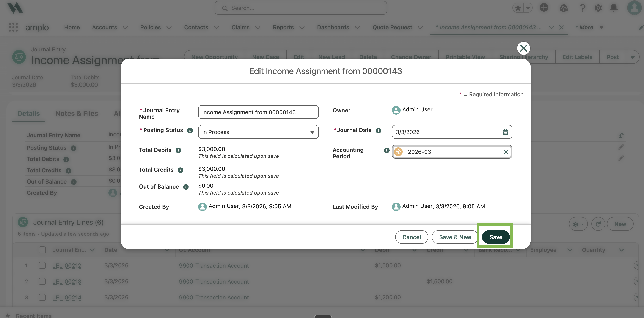Cancel the edit dialog
644x318 pixels.
[x=412, y=237]
